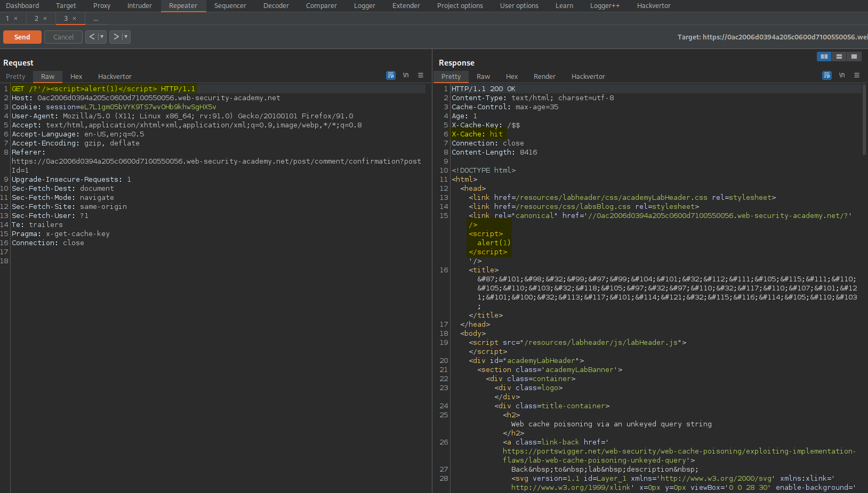Image resolution: width=868 pixels, height=493 pixels.
Task: Toggle line wrap in Response panel
Action: (827, 76)
